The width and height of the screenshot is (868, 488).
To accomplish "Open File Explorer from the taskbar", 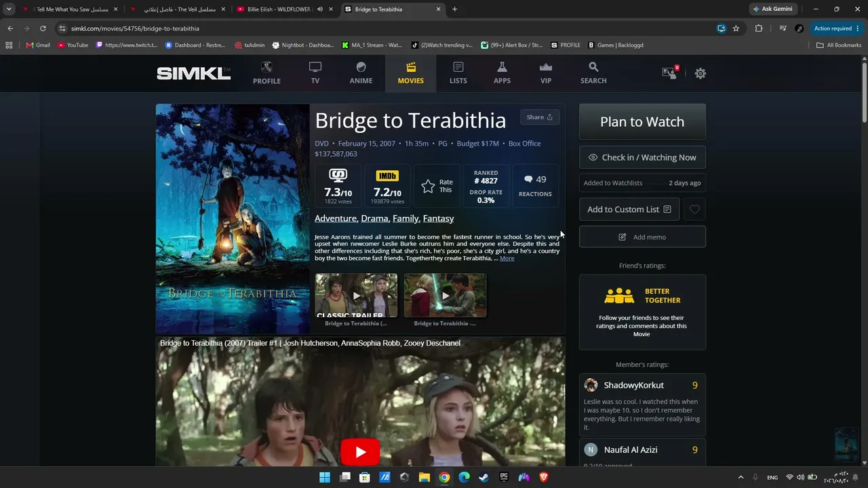I will coord(424,477).
